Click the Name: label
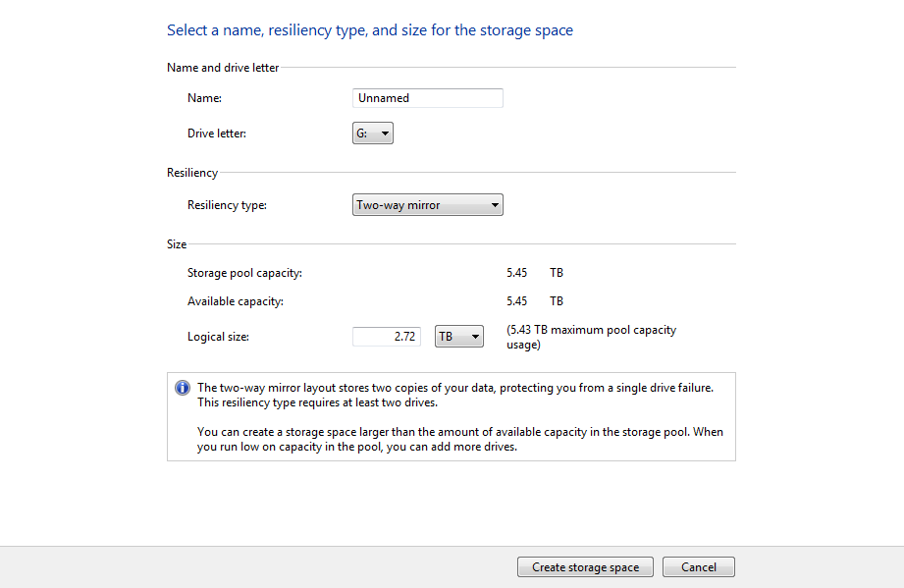Viewport: 904px width, 588px height. click(204, 98)
